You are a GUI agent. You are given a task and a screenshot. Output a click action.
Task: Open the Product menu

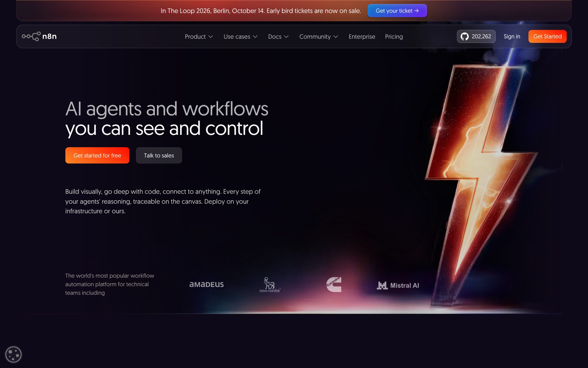tap(199, 37)
